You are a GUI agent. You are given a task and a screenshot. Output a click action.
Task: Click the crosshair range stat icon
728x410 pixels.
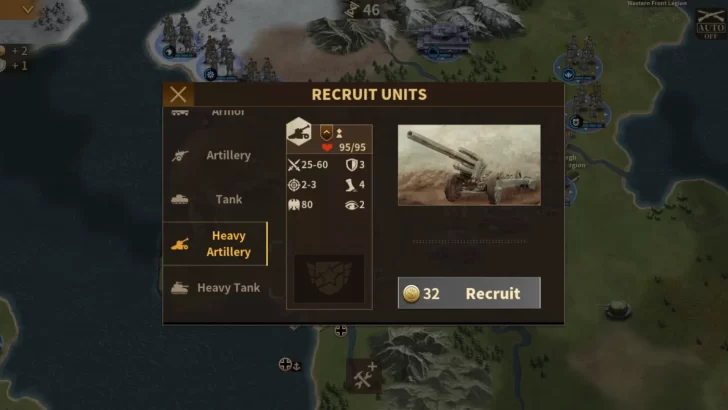(x=294, y=185)
